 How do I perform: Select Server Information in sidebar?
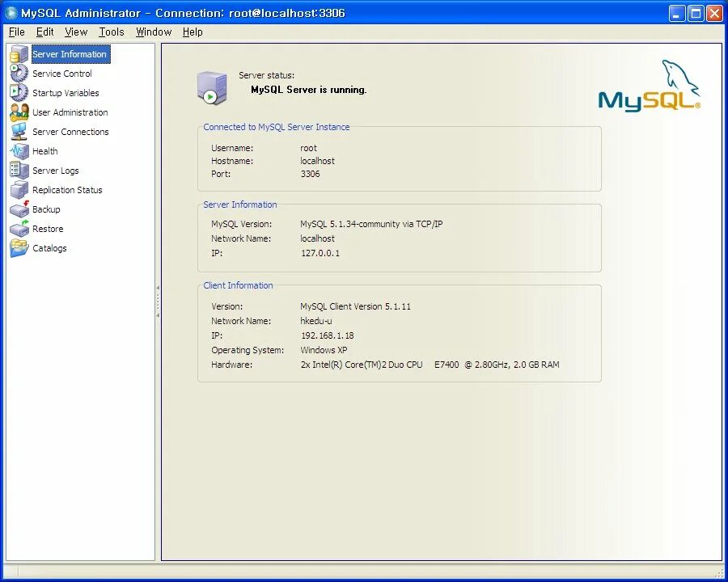pyautogui.click(x=70, y=54)
